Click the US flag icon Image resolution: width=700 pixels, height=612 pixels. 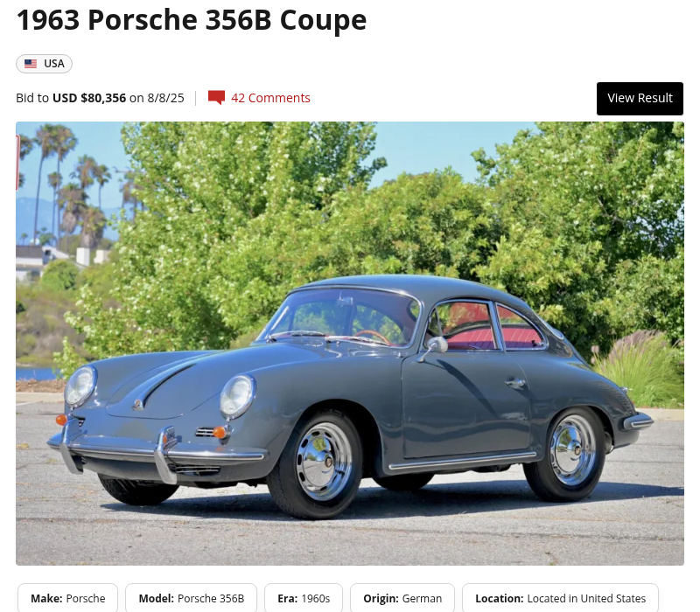pos(31,64)
